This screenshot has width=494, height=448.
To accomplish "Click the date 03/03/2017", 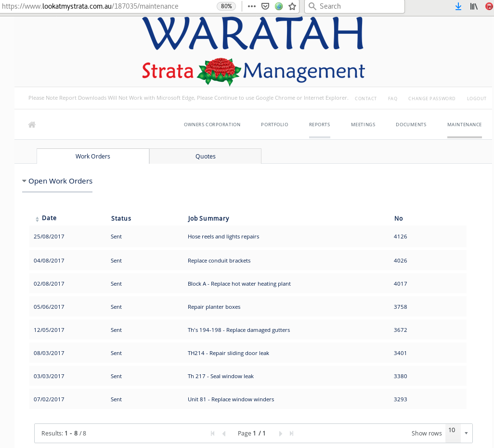I will coord(49,376).
